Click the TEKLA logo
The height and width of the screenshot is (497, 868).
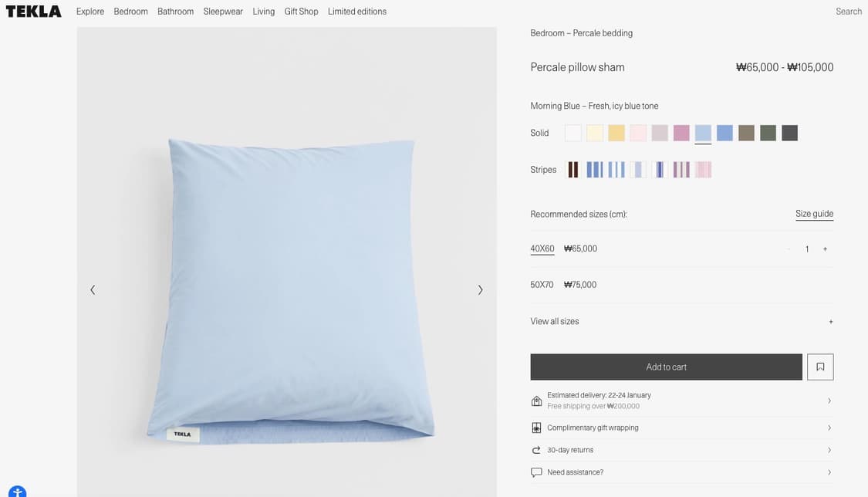point(33,12)
